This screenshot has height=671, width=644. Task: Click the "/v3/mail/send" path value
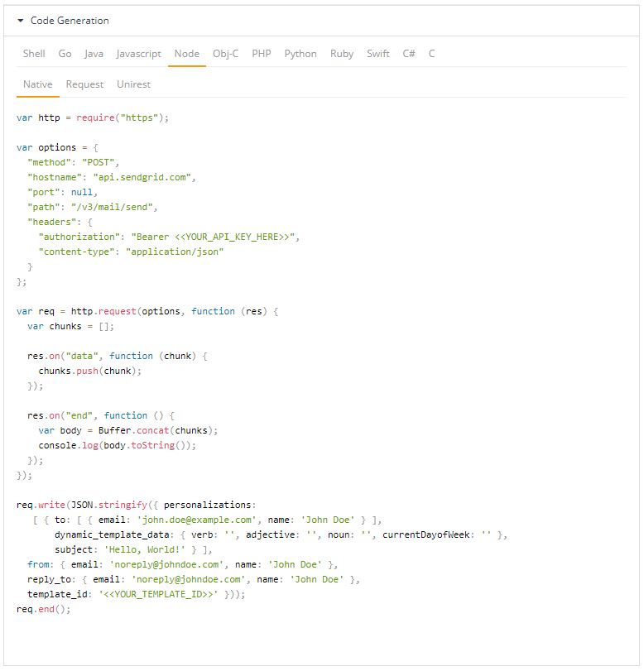tap(113, 207)
